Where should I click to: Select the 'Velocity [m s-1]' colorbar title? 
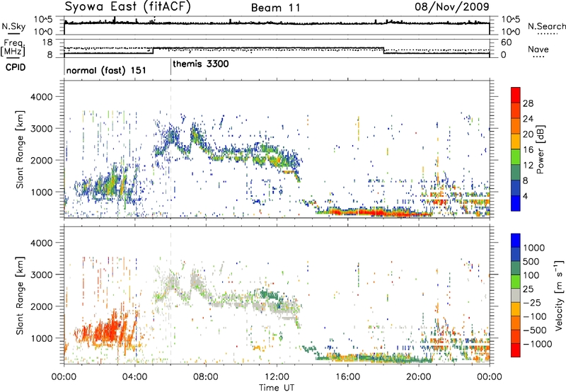[559, 295]
